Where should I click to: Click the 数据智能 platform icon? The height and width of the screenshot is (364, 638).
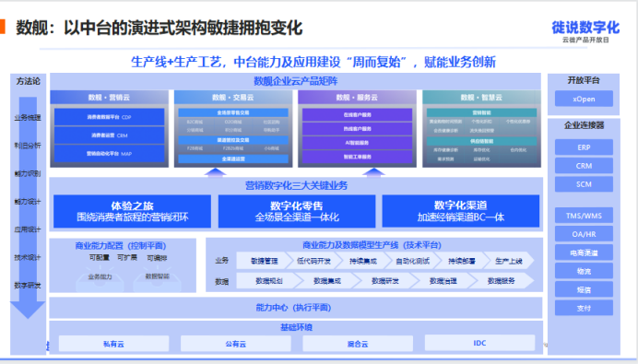click(x=158, y=279)
